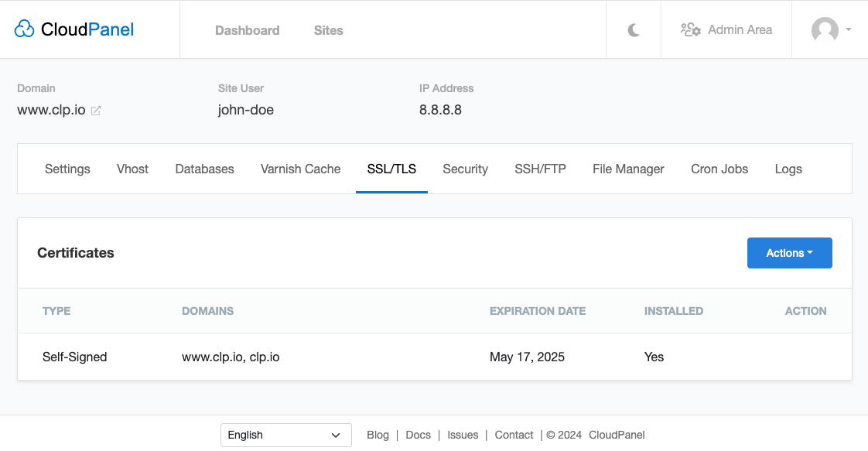
Task: Open the Actions dropdown button
Action: pos(789,253)
